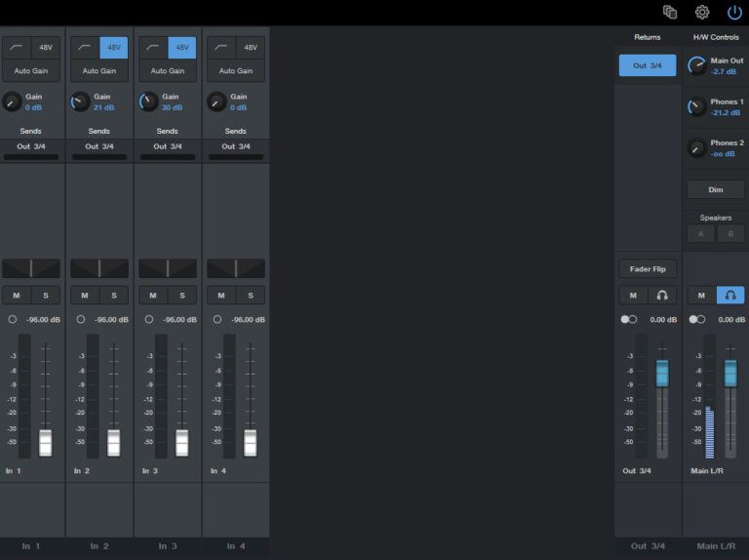Toggle stereo link circle on In 2
The image size is (749, 560).
click(x=81, y=319)
